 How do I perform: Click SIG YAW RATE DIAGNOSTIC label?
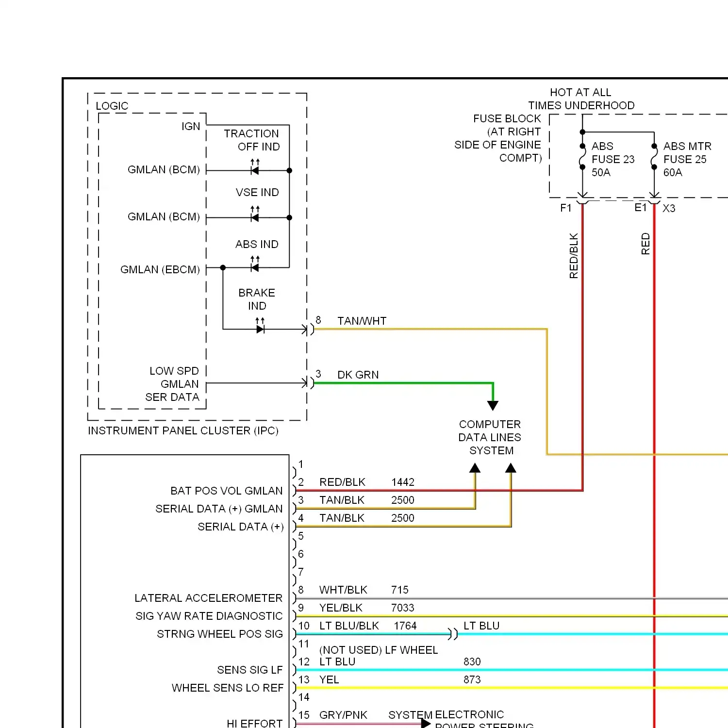209,616
